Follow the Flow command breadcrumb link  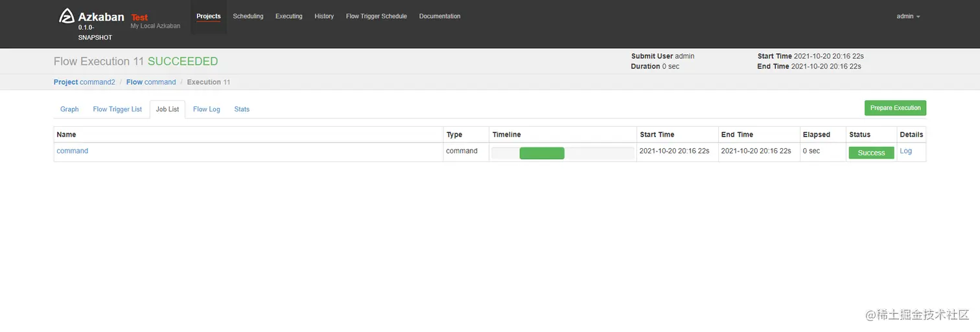pos(151,82)
